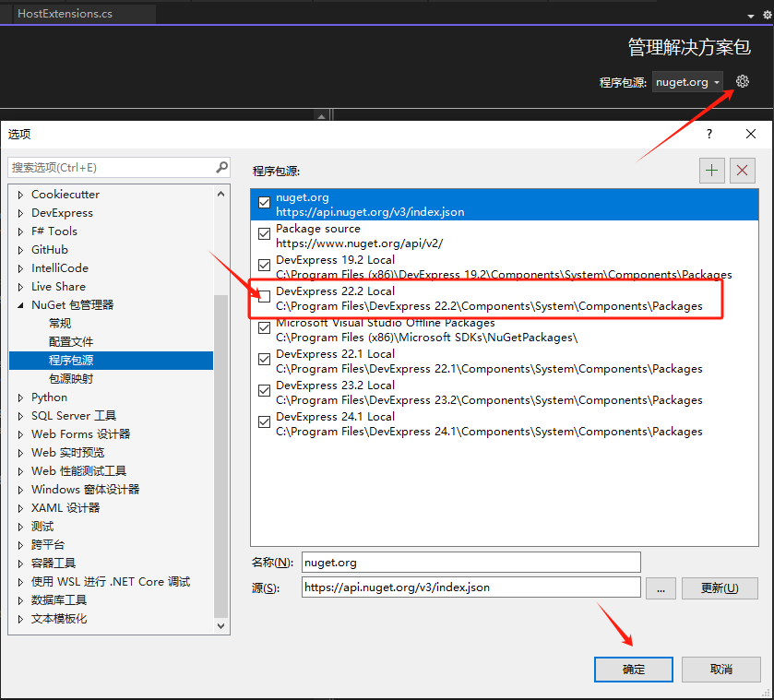This screenshot has height=700, width=774.
Task: Click the tree scrollbar up arrow
Action: coord(221,194)
